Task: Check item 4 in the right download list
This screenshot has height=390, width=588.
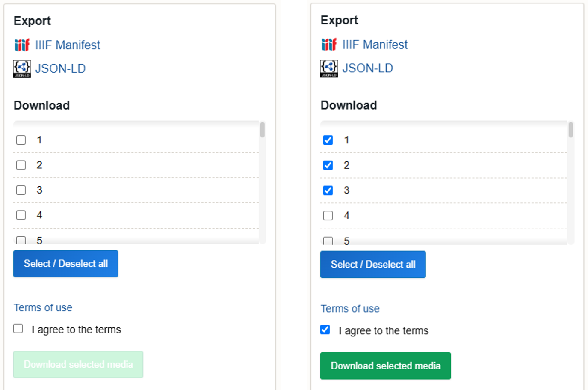Action: (x=328, y=215)
